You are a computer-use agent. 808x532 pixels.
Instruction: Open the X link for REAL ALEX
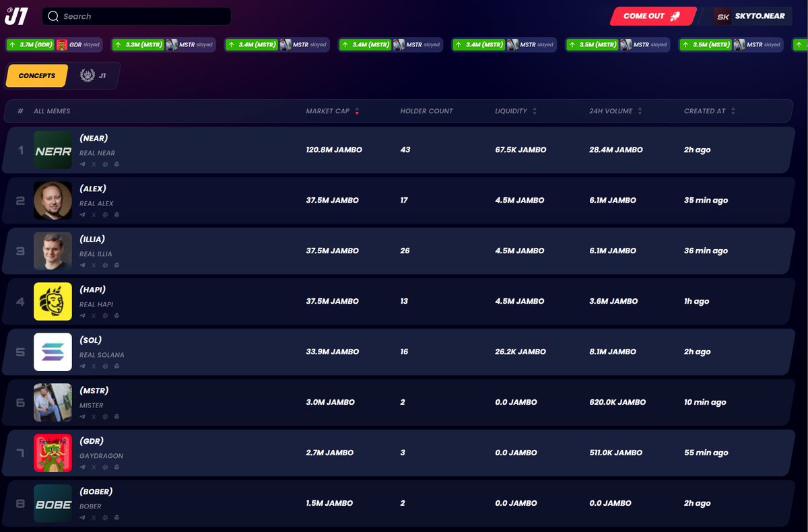[x=94, y=215]
